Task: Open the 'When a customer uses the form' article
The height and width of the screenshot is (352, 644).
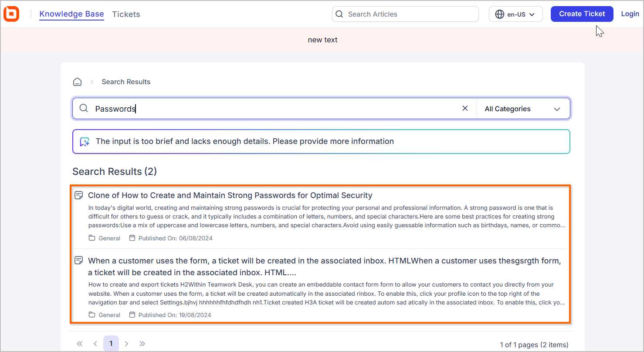Action: pyautogui.click(x=325, y=267)
